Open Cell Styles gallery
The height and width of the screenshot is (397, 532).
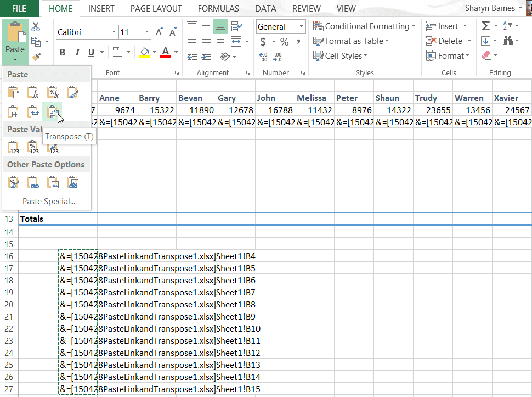click(341, 55)
